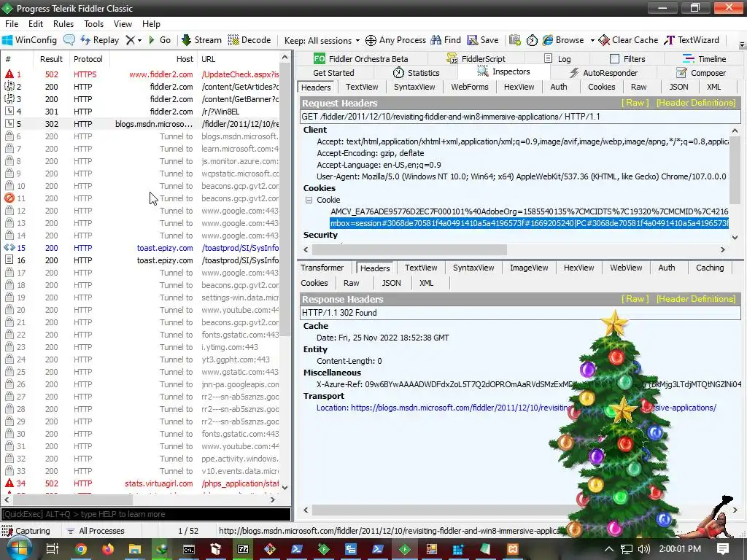Replay the selected session
This screenshot has width=747, height=560.
coord(99,40)
